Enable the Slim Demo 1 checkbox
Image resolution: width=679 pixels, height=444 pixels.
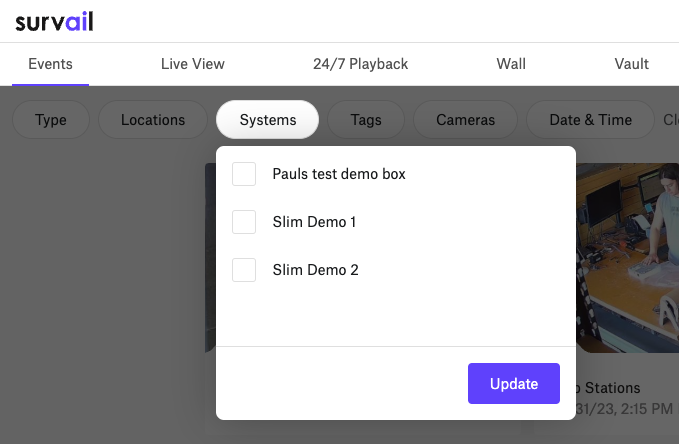[x=244, y=222]
